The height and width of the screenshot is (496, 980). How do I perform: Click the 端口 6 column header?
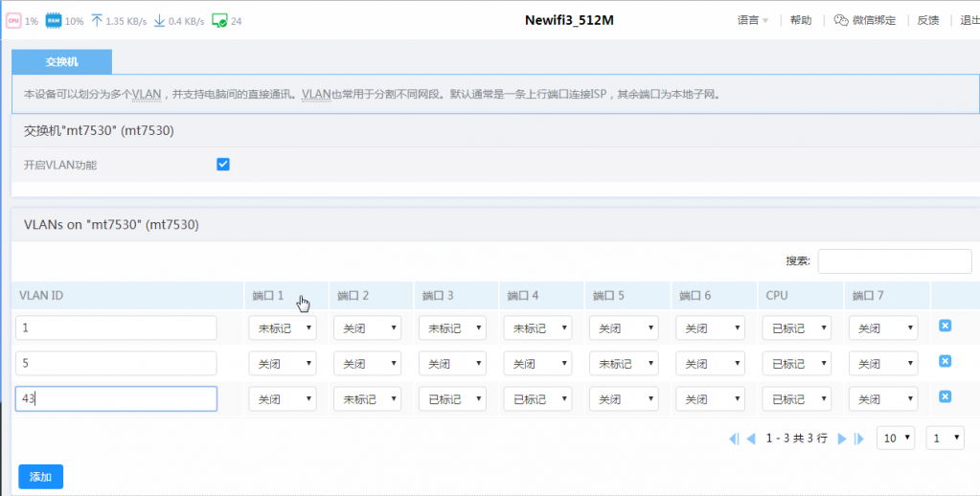pos(714,296)
